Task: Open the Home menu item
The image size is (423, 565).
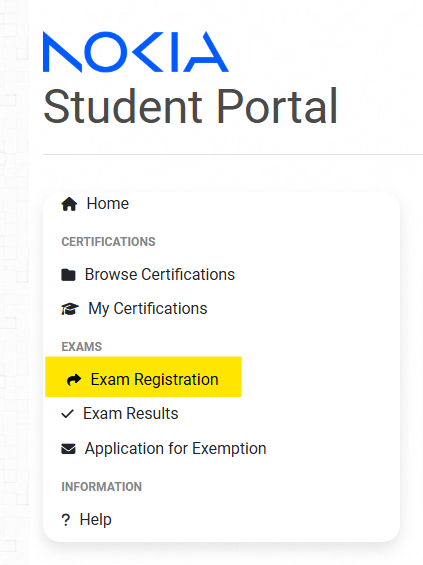Action: 108,204
